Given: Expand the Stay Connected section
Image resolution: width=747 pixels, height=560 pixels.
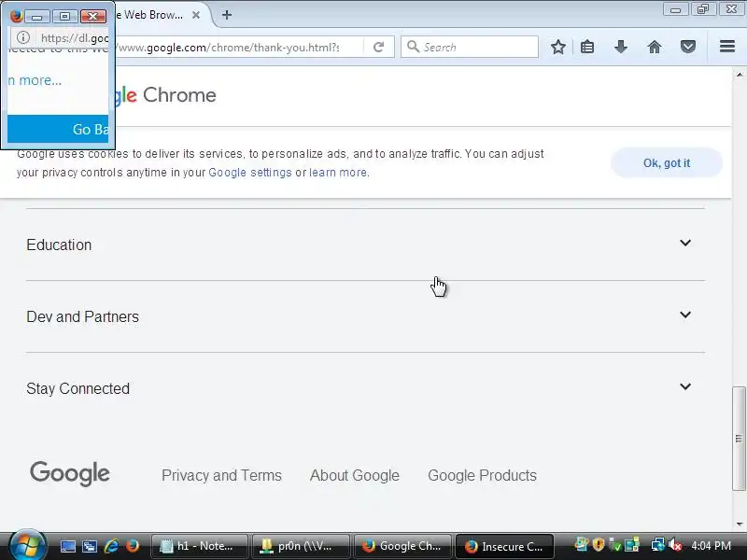Looking at the screenshot, I should (365, 388).
